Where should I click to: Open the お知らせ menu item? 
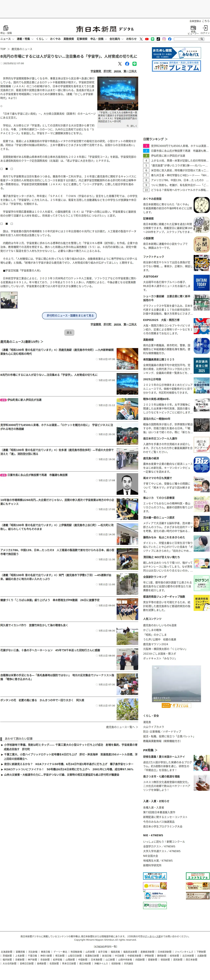(x=131, y=39)
